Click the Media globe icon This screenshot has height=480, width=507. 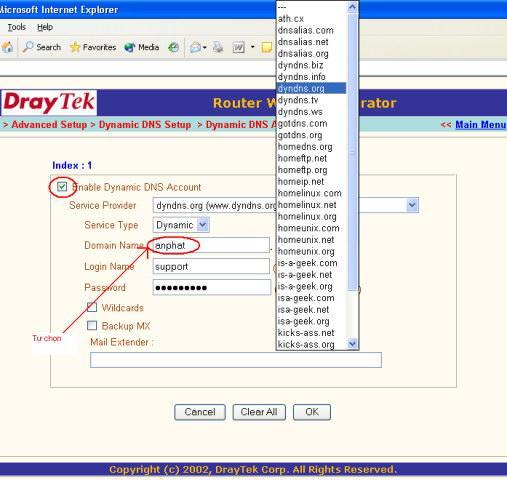[130, 48]
